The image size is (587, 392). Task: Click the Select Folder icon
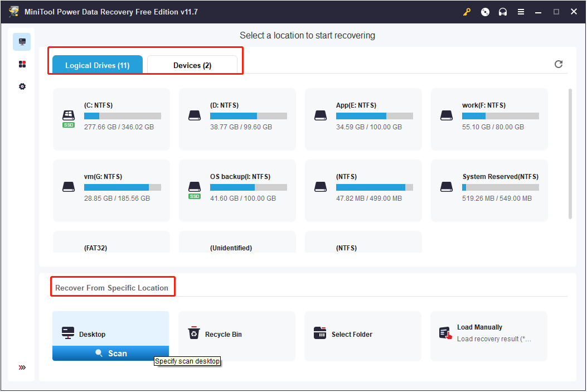click(319, 332)
